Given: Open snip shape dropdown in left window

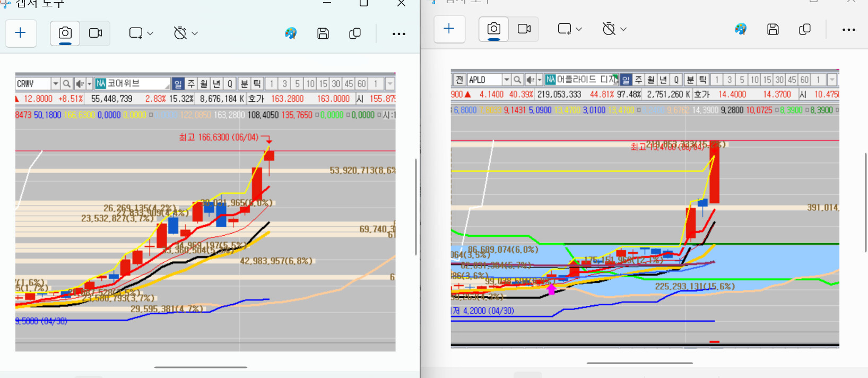Looking at the screenshot, I should click(141, 33).
